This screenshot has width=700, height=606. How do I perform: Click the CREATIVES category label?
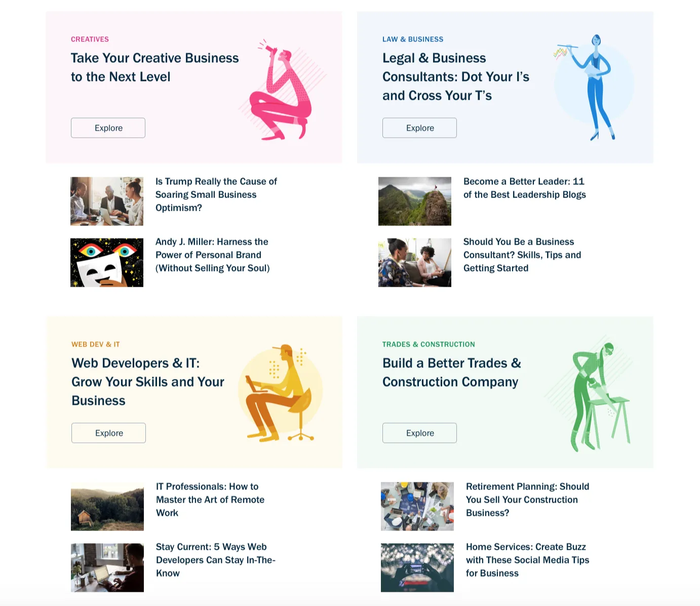[90, 39]
